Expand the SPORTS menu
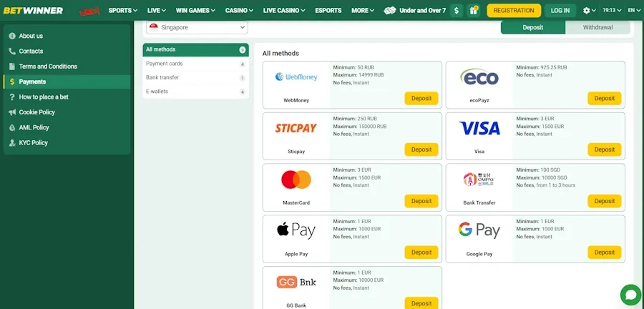644x309 pixels. 123,11
